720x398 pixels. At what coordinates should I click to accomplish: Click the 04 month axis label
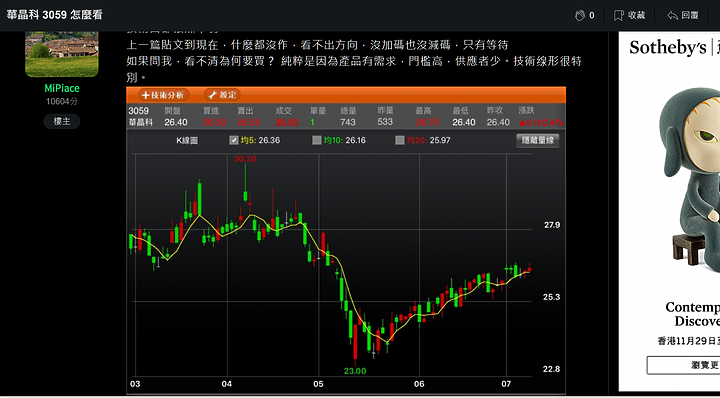[226, 384]
